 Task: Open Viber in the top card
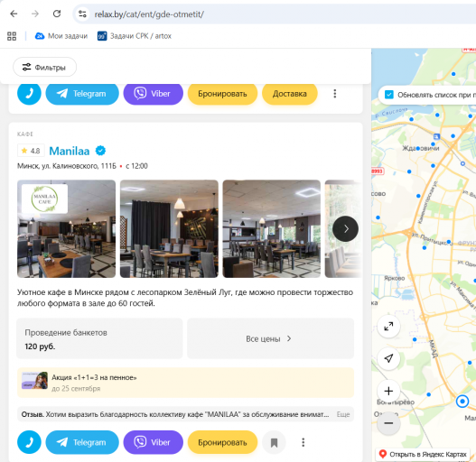(153, 94)
